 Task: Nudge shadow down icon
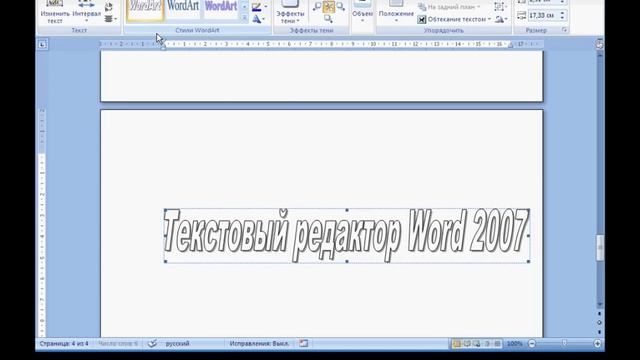pos(328,19)
